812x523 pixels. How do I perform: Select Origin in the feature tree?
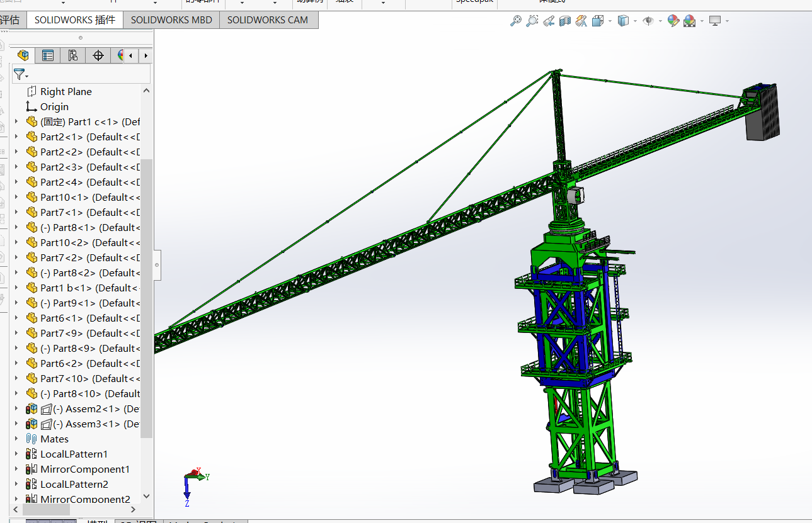(54, 106)
